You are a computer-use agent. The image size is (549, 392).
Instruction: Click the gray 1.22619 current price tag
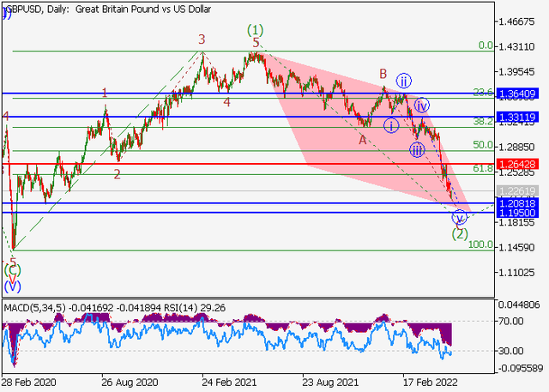pyautogui.click(x=517, y=191)
